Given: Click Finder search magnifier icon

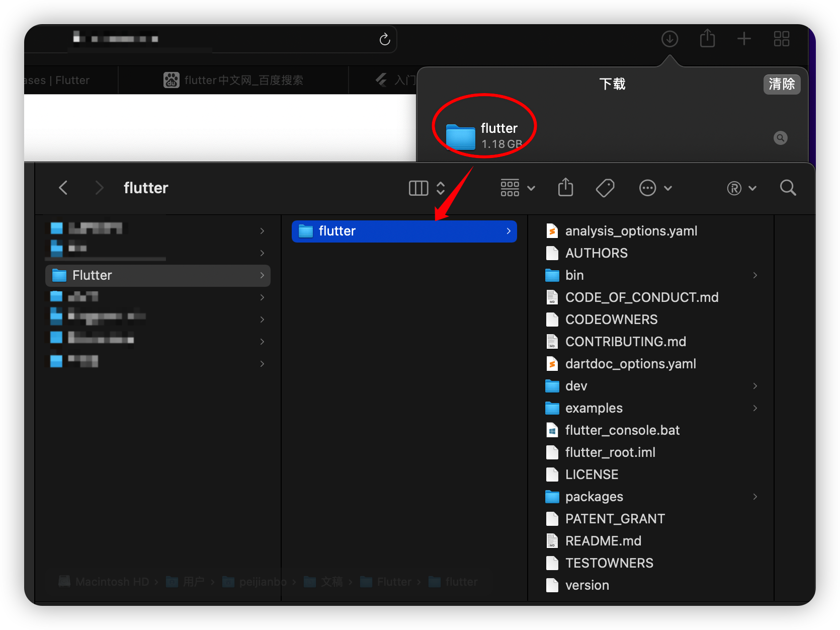Looking at the screenshot, I should click(788, 188).
